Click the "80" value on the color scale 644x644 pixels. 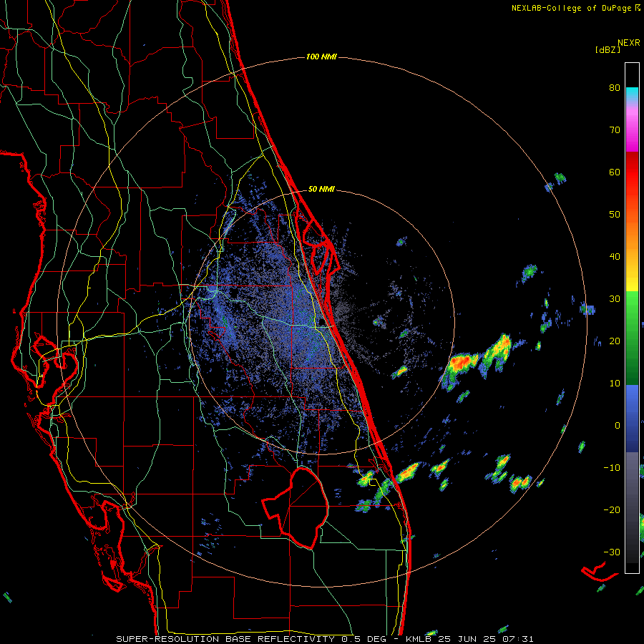pos(615,87)
